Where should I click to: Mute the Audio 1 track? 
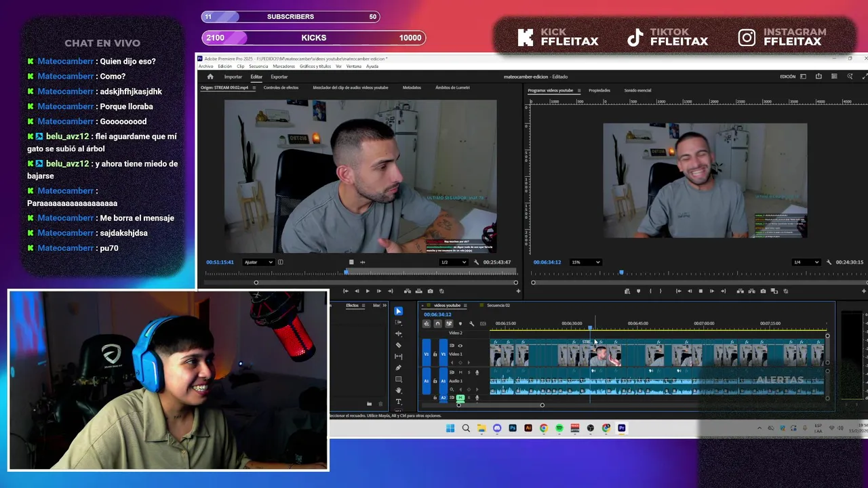pyautogui.click(x=460, y=372)
